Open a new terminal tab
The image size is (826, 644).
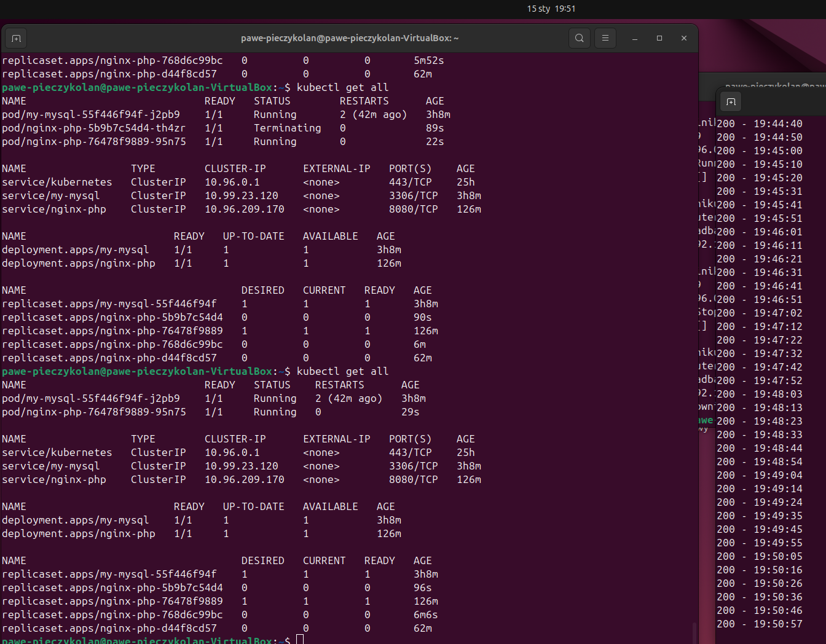[16, 38]
